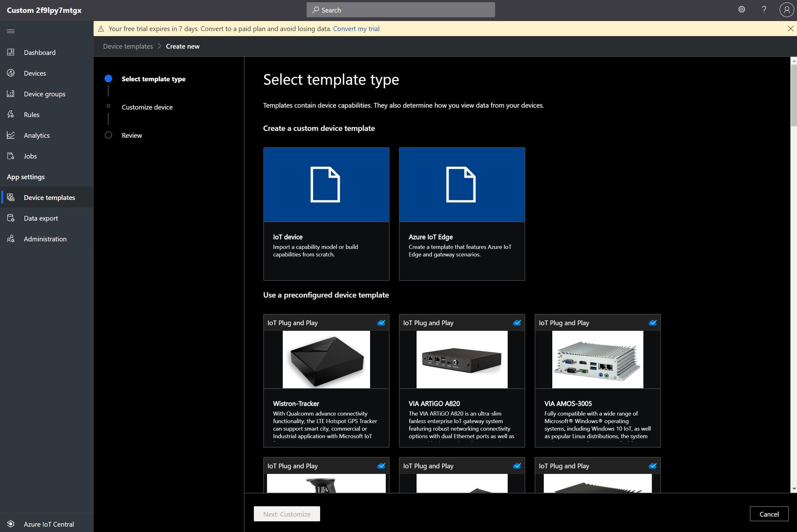
Task: Choose the Azure IoT Edge template tile
Action: 461,214
